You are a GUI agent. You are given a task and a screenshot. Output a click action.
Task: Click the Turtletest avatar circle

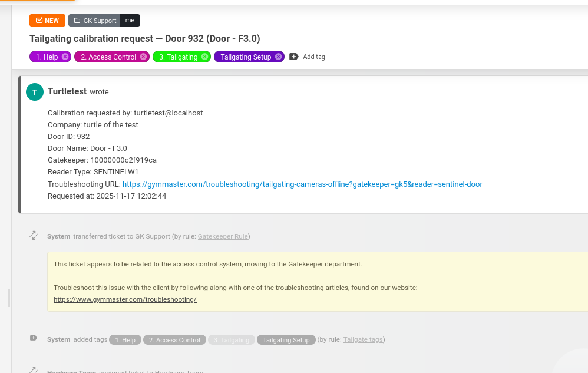coord(35,92)
